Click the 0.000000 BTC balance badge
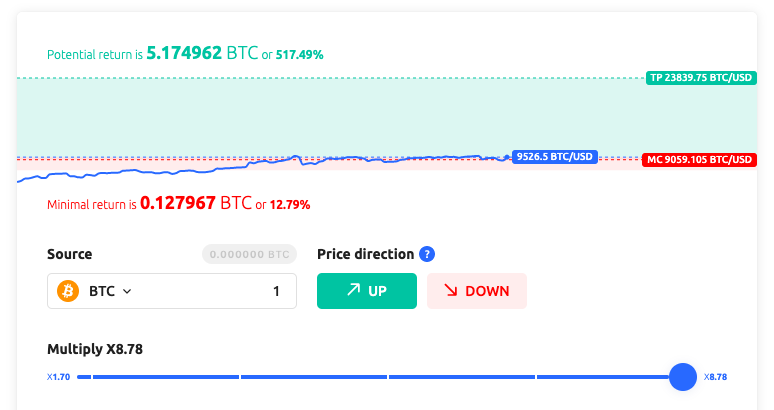Viewport: 774px width, 410px height. tap(249, 254)
